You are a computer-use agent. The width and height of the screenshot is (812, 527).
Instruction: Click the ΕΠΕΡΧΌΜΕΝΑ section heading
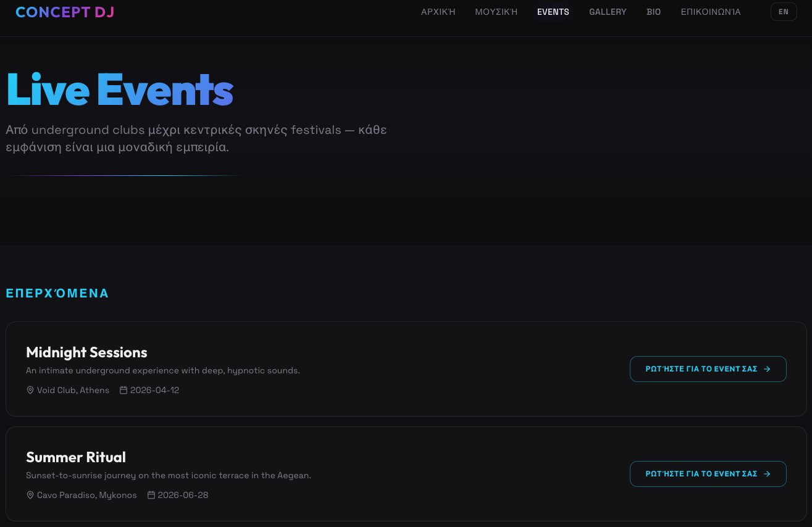(57, 293)
